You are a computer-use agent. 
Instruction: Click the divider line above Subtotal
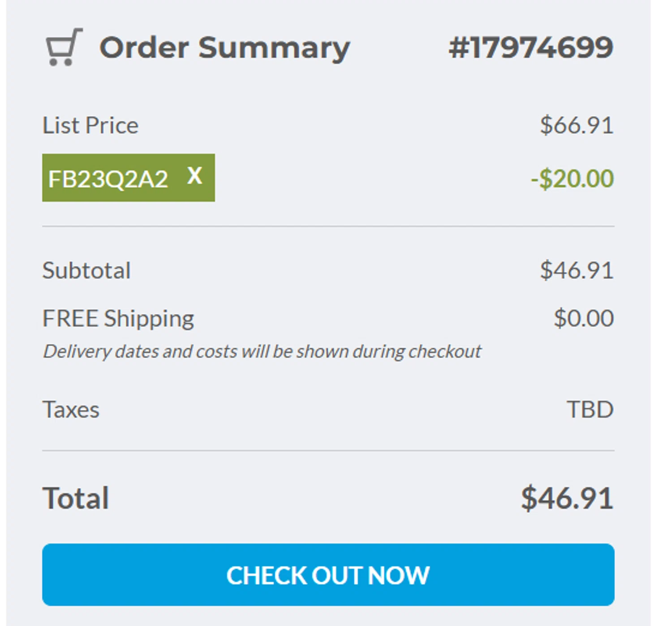[328, 227]
